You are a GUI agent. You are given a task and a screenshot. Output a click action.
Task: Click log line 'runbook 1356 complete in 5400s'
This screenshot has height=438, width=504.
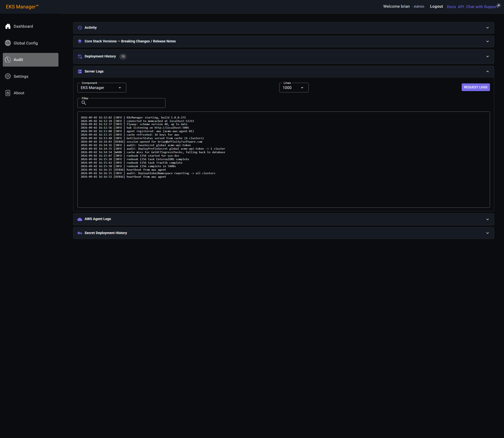128,166
